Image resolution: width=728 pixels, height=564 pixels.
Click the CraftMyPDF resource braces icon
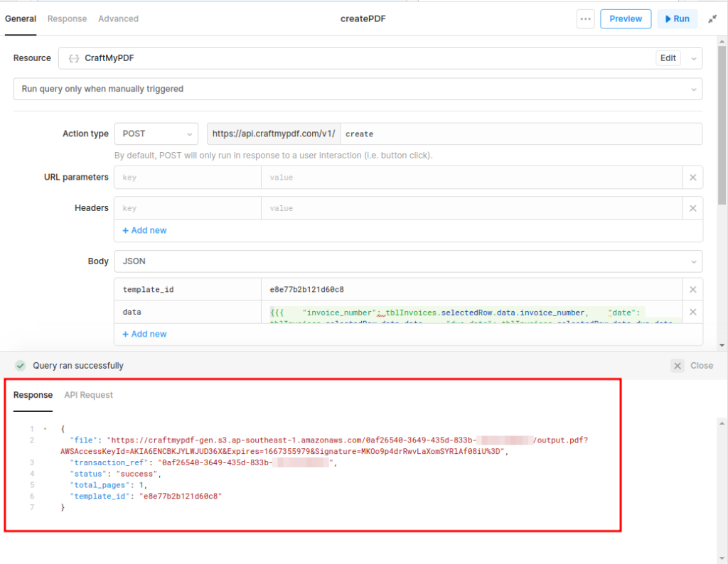(73, 58)
